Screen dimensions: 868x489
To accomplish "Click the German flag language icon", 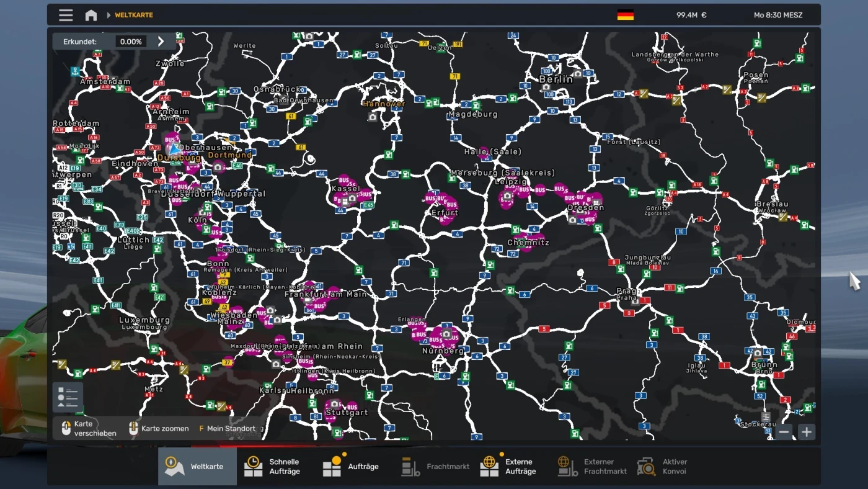I will pos(626,15).
